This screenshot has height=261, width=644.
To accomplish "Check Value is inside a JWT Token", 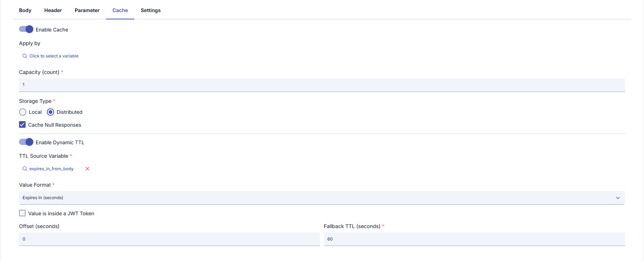I will tap(22, 213).
